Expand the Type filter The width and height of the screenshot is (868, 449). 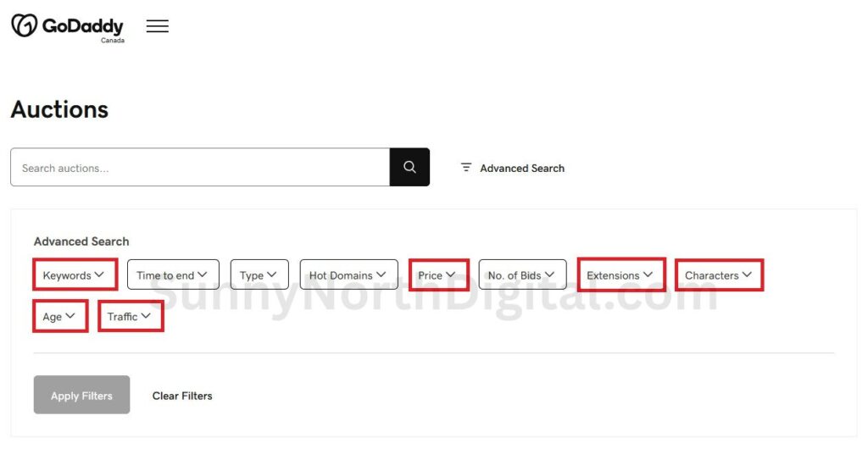[x=259, y=274]
